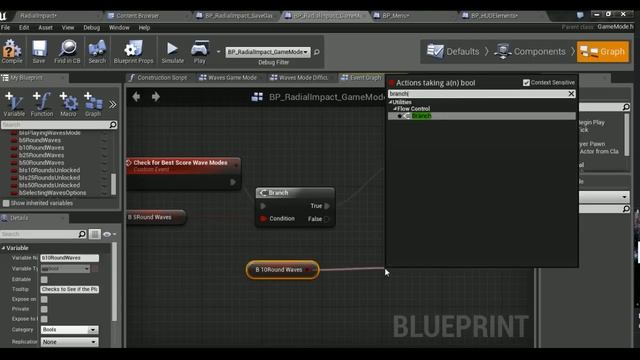Toggle the Private checkbox

point(44,309)
